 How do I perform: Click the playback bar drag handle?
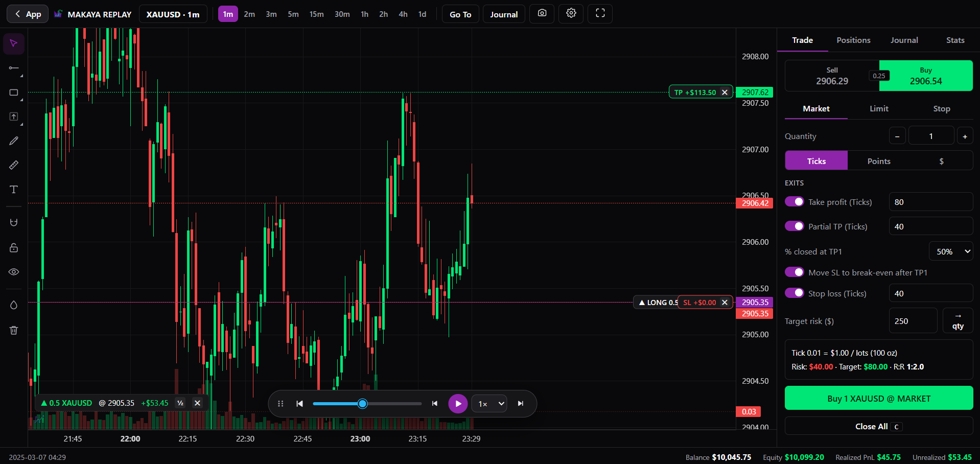coord(281,404)
